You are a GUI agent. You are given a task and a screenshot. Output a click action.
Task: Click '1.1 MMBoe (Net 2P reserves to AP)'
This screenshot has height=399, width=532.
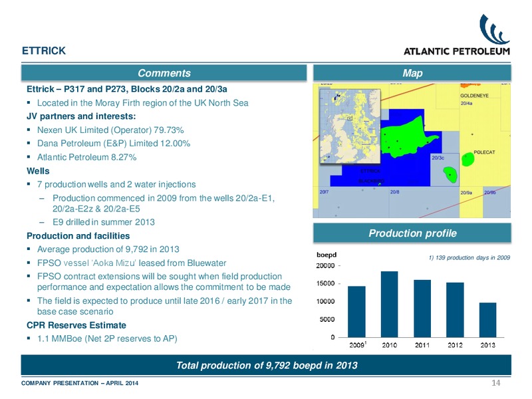point(107,338)
